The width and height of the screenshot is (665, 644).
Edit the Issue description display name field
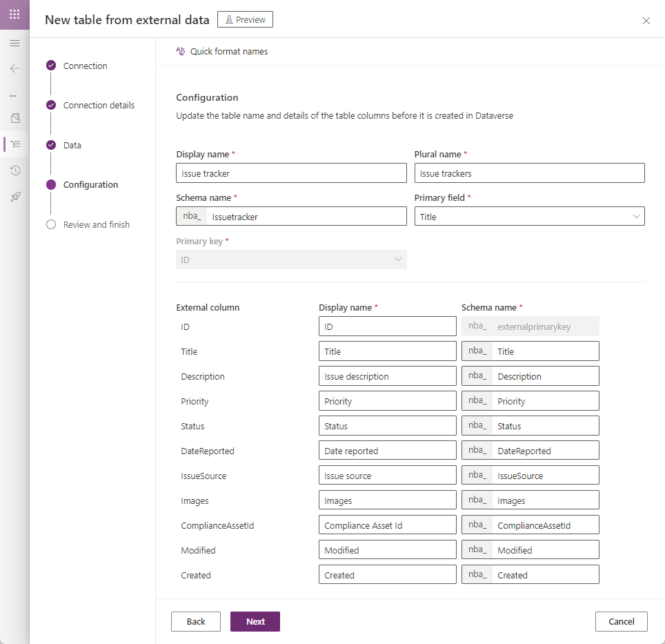(387, 376)
